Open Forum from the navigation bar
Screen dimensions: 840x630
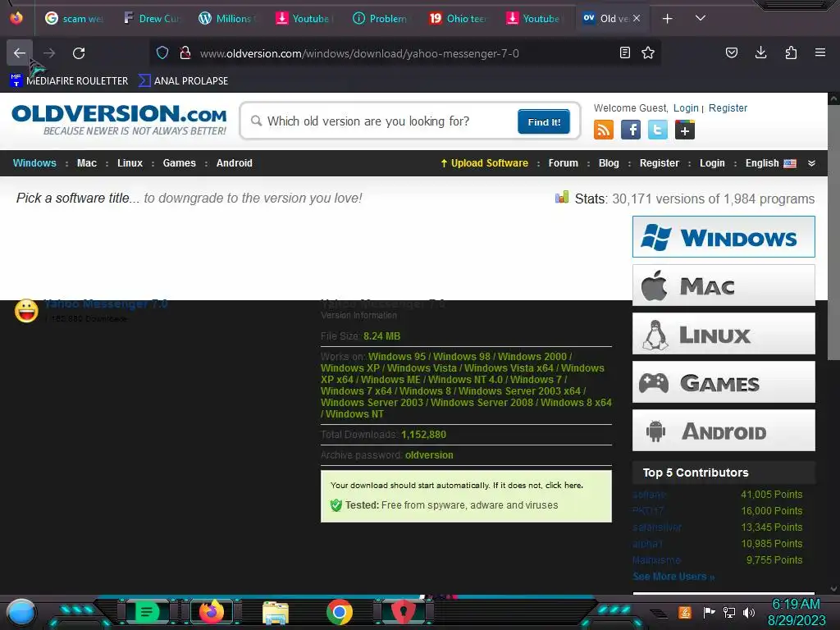[563, 163]
